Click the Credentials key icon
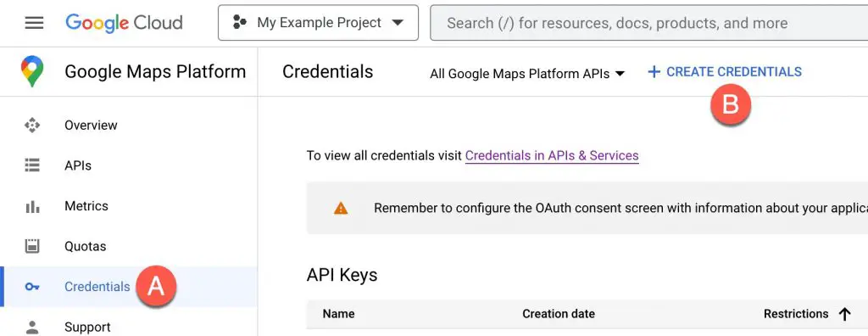 click(x=32, y=287)
